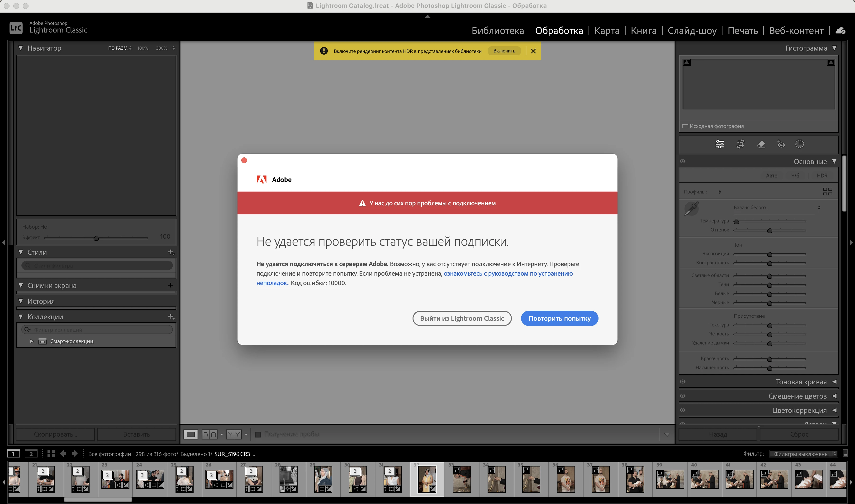Go forward to next source arrow
This screenshot has height=504, width=855.
(74, 454)
